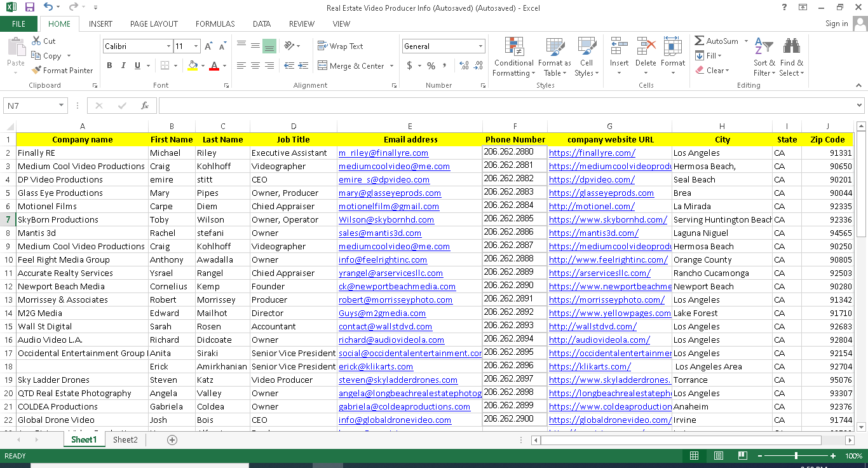Open Sheet2

[125, 439]
